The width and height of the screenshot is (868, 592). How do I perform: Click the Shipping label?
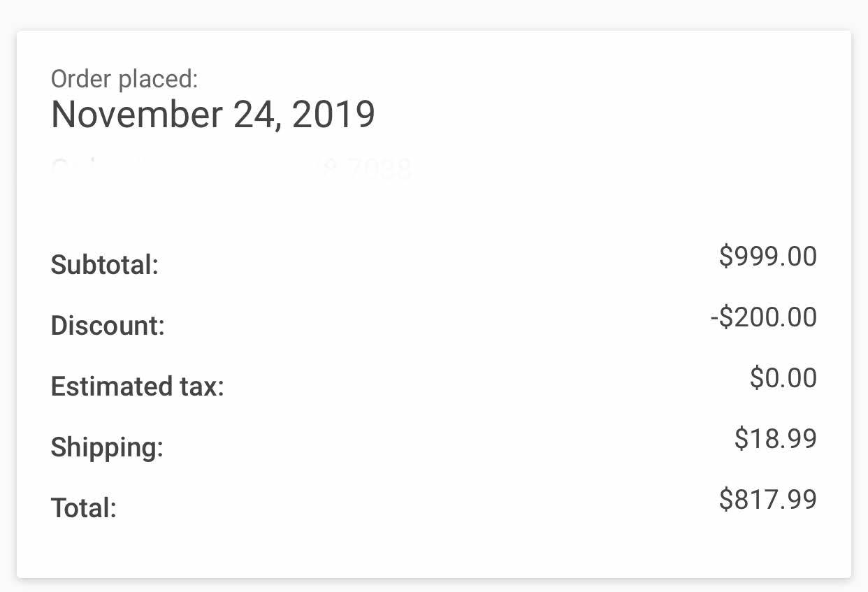click(x=107, y=447)
